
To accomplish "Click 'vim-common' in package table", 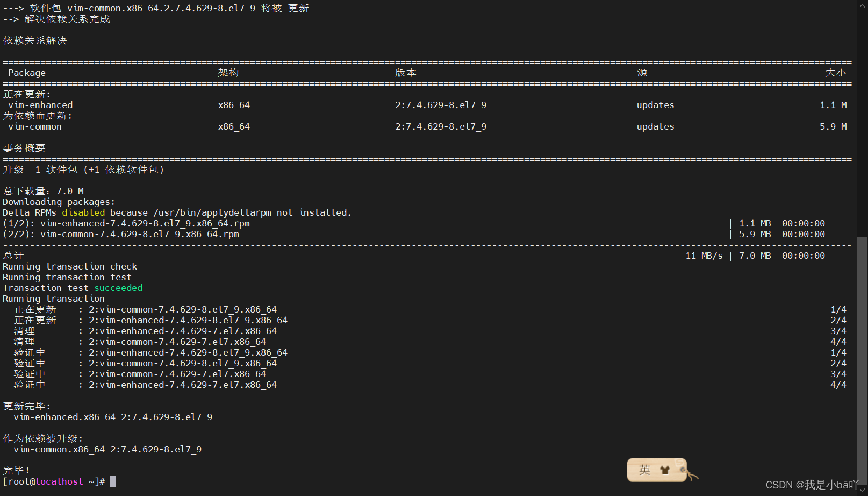I will [x=35, y=126].
